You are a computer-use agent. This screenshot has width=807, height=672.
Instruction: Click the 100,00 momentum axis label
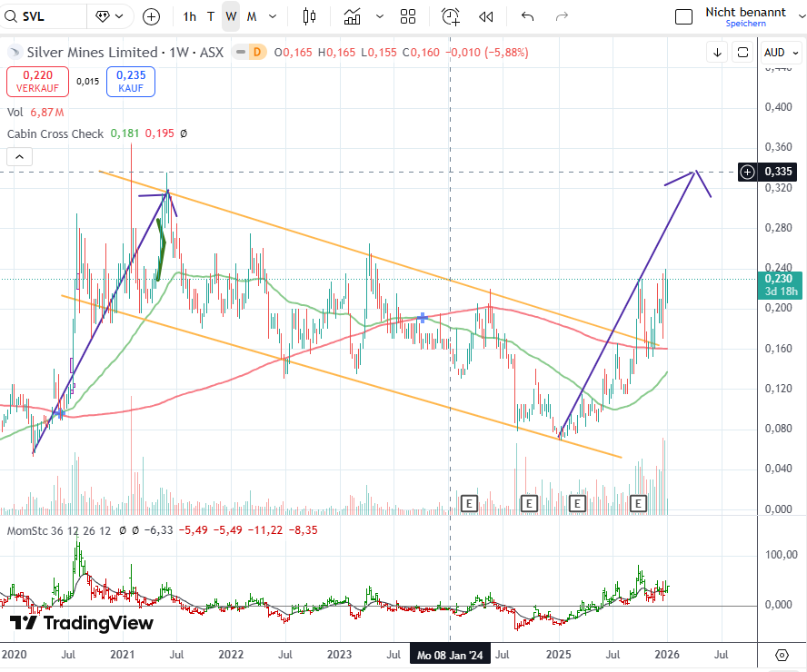pyautogui.click(x=782, y=555)
